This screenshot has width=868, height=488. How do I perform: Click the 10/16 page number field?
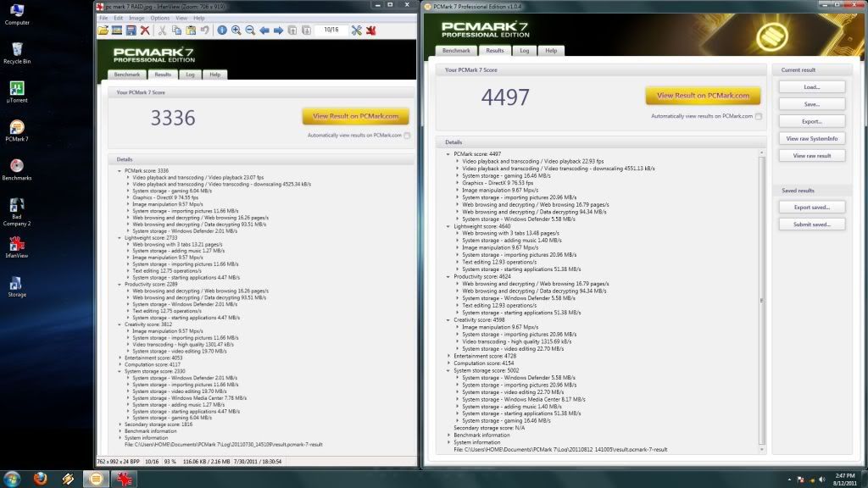[331, 30]
